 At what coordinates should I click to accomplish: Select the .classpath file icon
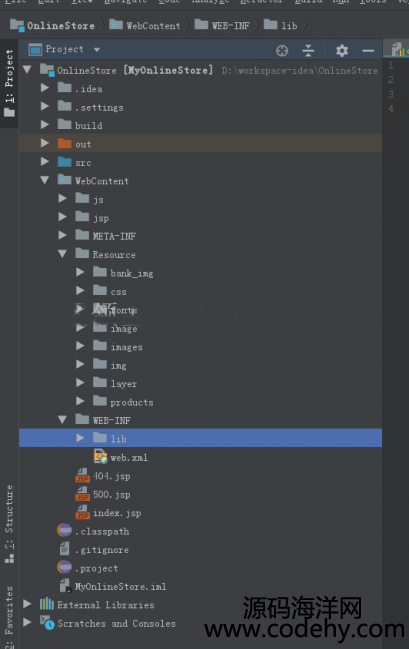(64, 531)
